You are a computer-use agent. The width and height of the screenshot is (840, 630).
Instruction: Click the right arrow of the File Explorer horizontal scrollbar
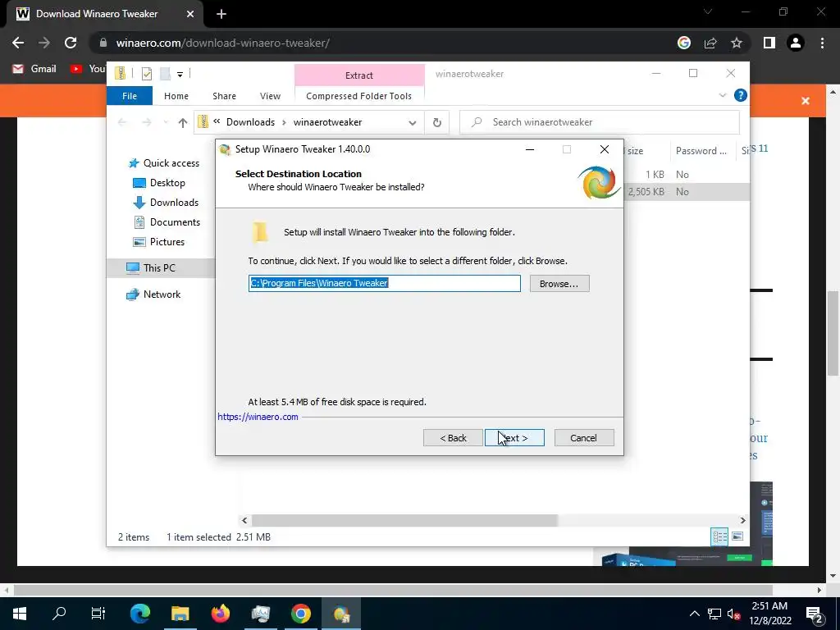click(x=742, y=520)
